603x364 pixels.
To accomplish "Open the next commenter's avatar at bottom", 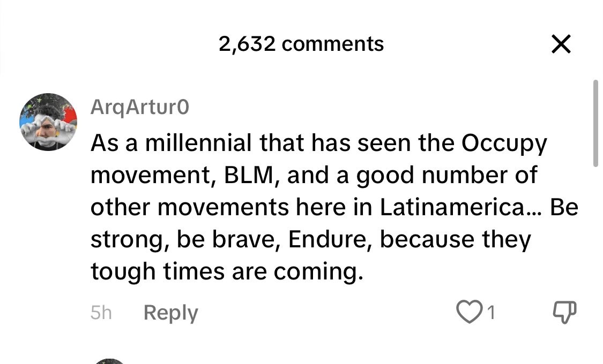I will [x=109, y=361].
